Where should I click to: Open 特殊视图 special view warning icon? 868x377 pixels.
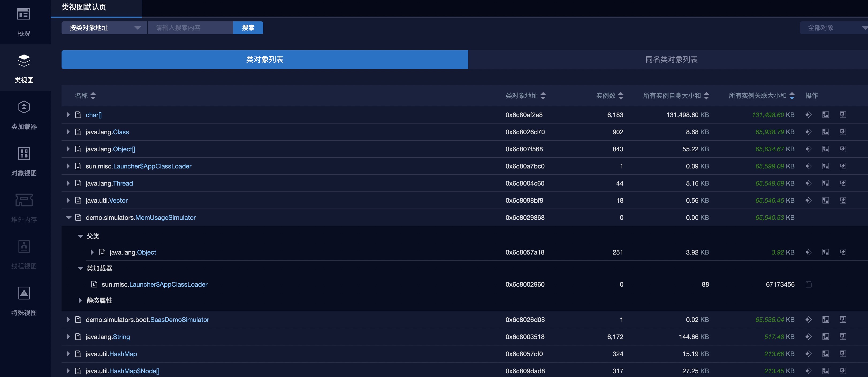click(x=24, y=293)
